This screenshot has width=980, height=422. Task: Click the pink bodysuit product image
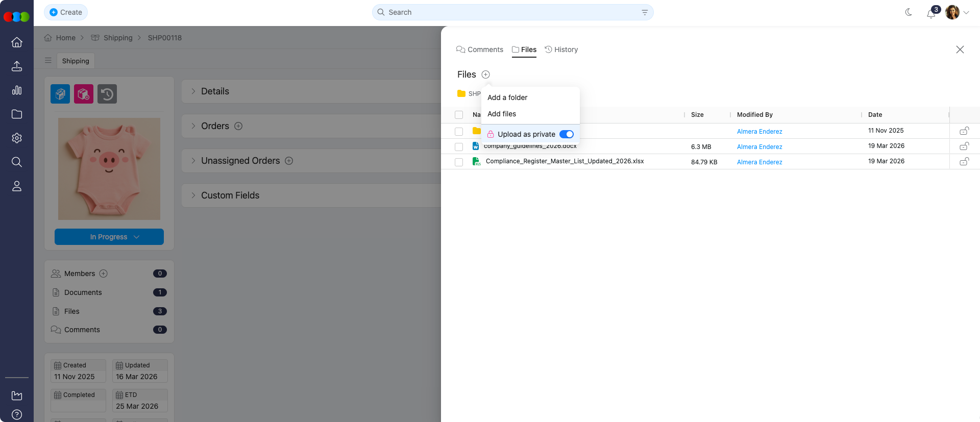(x=109, y=169)
